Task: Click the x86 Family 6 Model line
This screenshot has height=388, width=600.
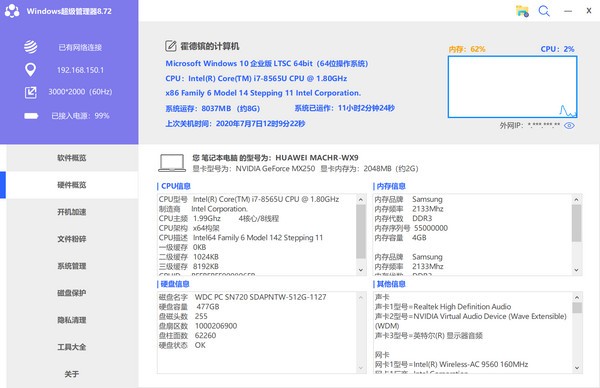Action: (263, 93)
